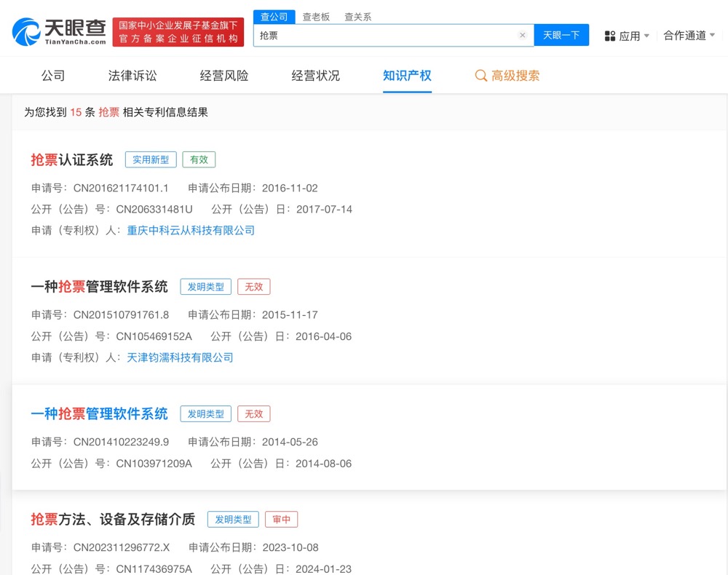Expand the 合作通道 dropdown
The height and width of the screenshot is (575, 728).
pyautogui.click(x=689, y=35)
